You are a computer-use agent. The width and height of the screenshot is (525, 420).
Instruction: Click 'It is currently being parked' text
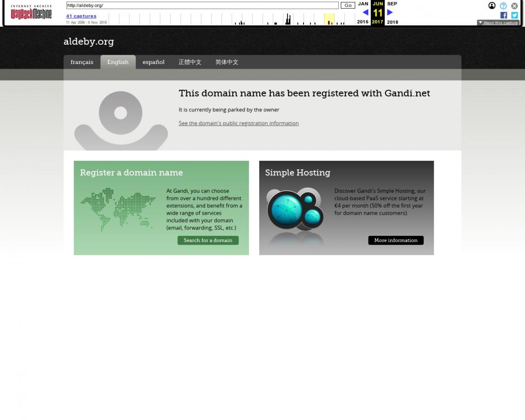[229, 110]
